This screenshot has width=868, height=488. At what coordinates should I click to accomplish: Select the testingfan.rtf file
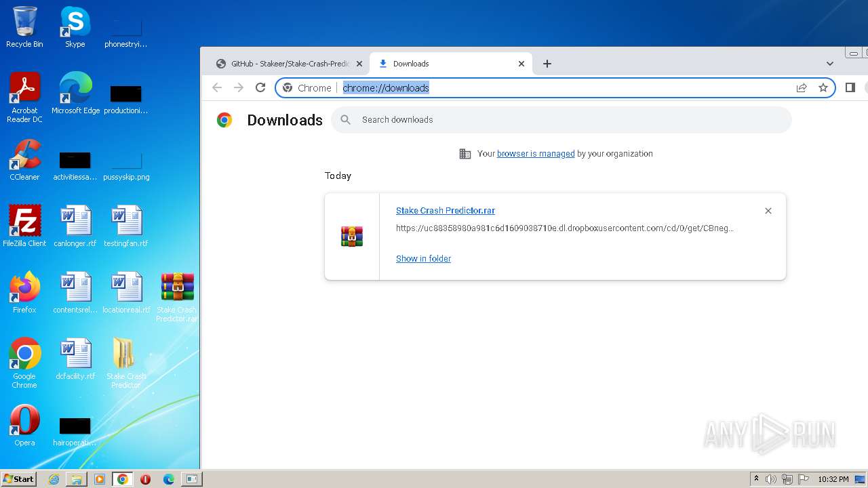point(125,226)
